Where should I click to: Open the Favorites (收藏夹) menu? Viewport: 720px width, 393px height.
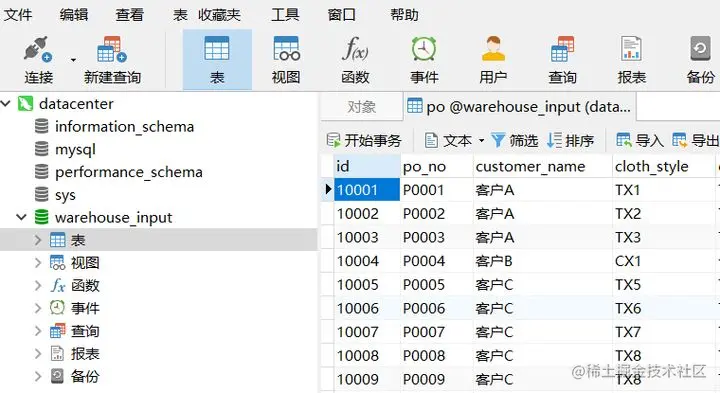coord(219,15)
